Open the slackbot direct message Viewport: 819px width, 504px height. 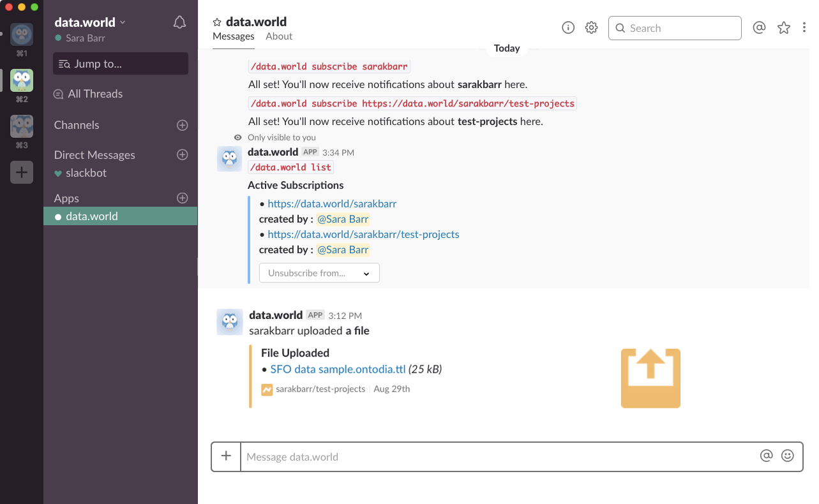[86, 173]
